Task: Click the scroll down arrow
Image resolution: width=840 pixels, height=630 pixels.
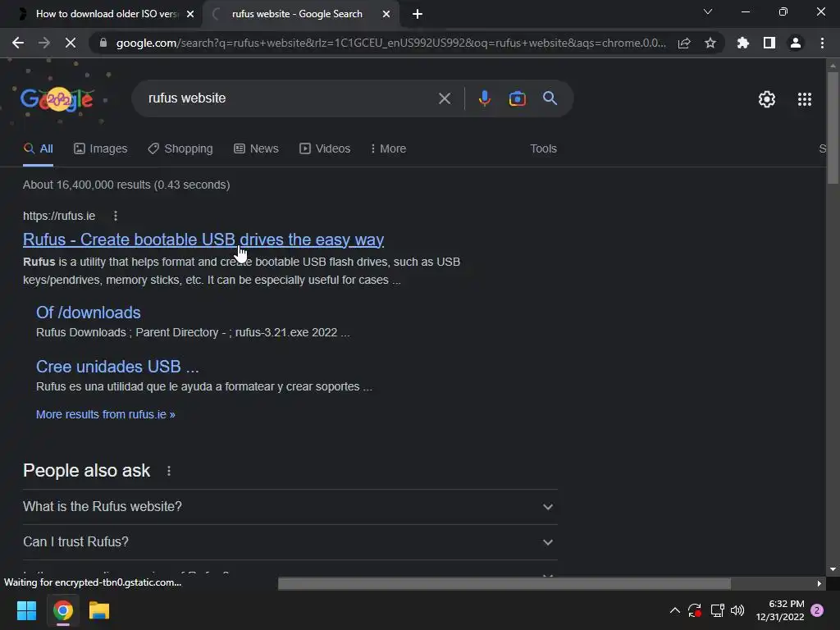Action: [x=833, y=569]
